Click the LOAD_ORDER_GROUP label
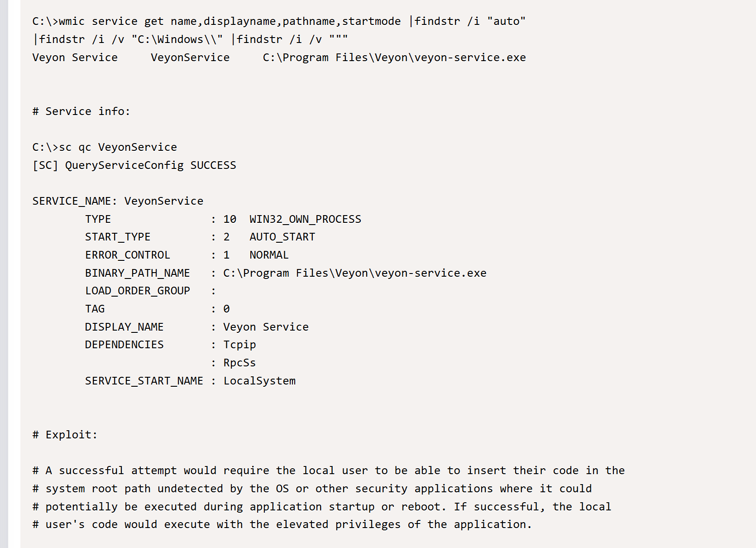Image resolution: width=756 pixels, height=548 pixels. click(138, 291)
